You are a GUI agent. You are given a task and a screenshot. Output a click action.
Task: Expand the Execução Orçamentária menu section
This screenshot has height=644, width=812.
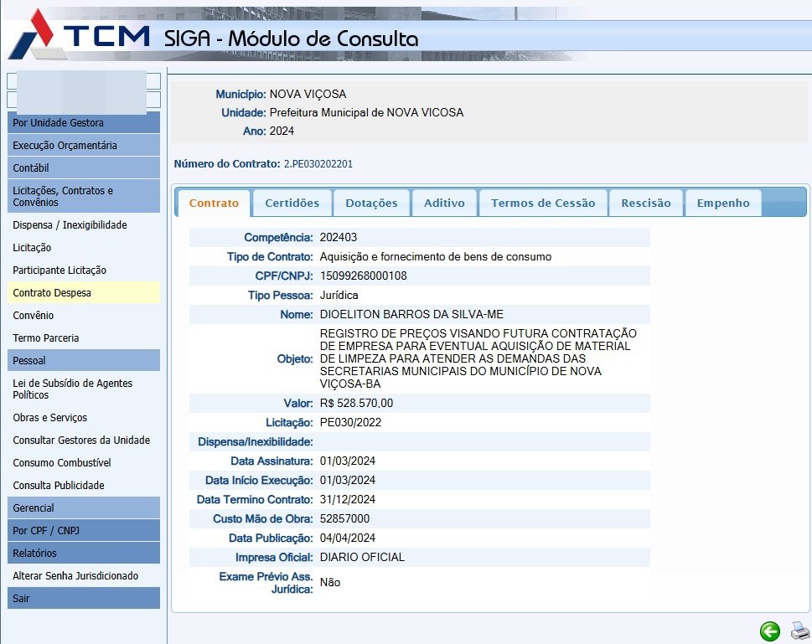coord(83,146)
